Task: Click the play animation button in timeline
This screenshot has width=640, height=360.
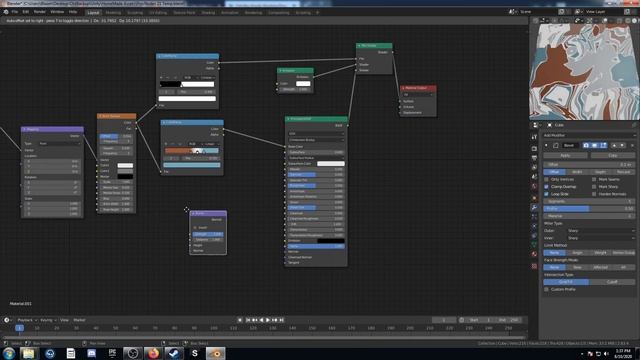Action: tap(268, 320)
